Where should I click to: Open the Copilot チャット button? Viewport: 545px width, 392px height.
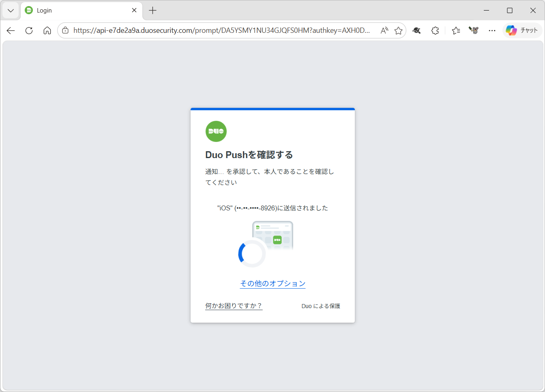click(x=522, y=30)
